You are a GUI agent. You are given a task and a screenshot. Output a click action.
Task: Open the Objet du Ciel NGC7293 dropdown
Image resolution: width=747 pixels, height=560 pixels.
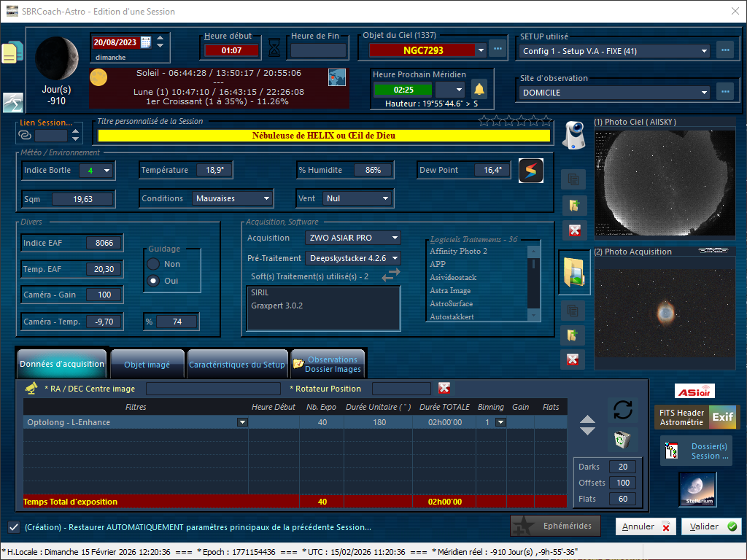coord(481,50)
